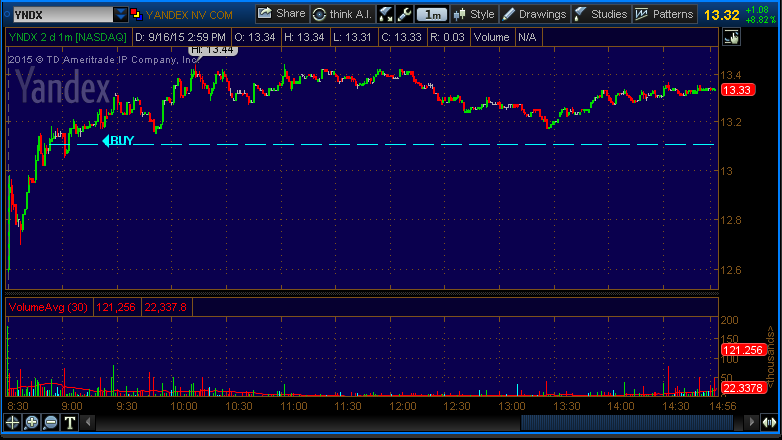
Task: Click the O: 13.34 open value
Action: 255,37
